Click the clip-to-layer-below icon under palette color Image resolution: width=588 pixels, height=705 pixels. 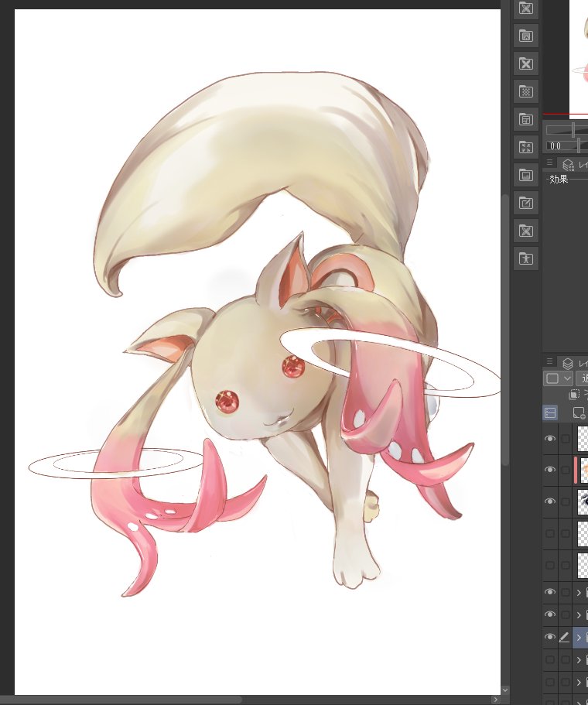point(573,395)
